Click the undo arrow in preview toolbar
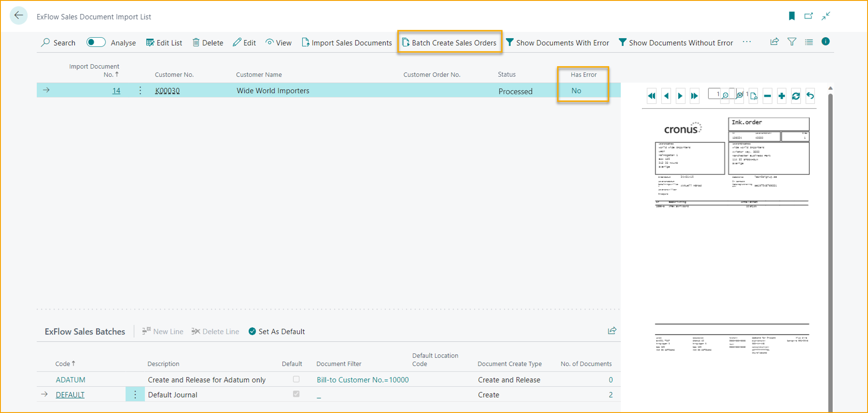This screenshot has width=868, height=413. (810, 96)
